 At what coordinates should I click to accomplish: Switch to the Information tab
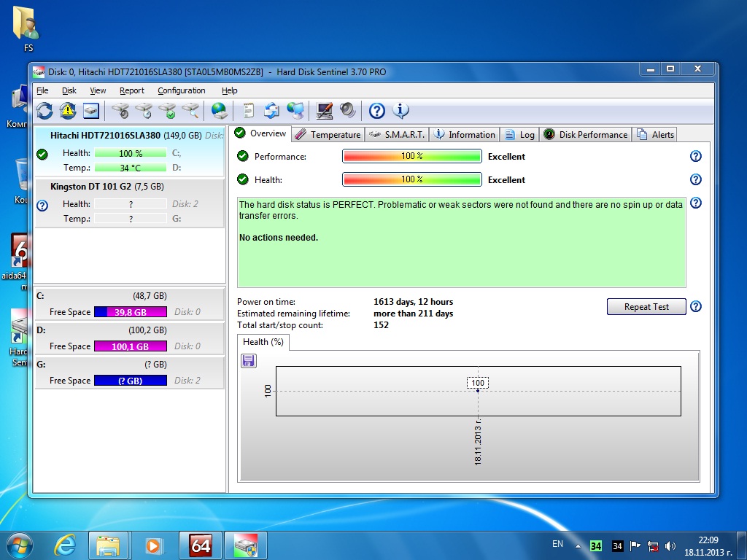pos(465,135)
